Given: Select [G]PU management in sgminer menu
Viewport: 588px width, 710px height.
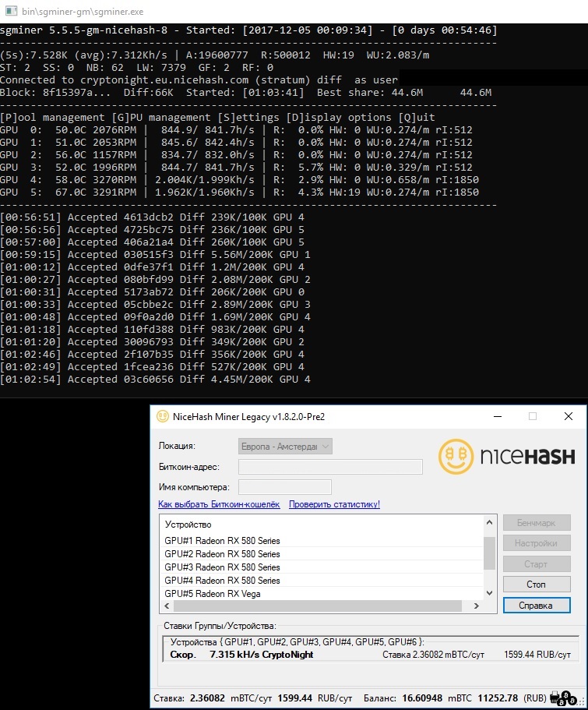Looking at the screenshot, I should tap(161, 117).
